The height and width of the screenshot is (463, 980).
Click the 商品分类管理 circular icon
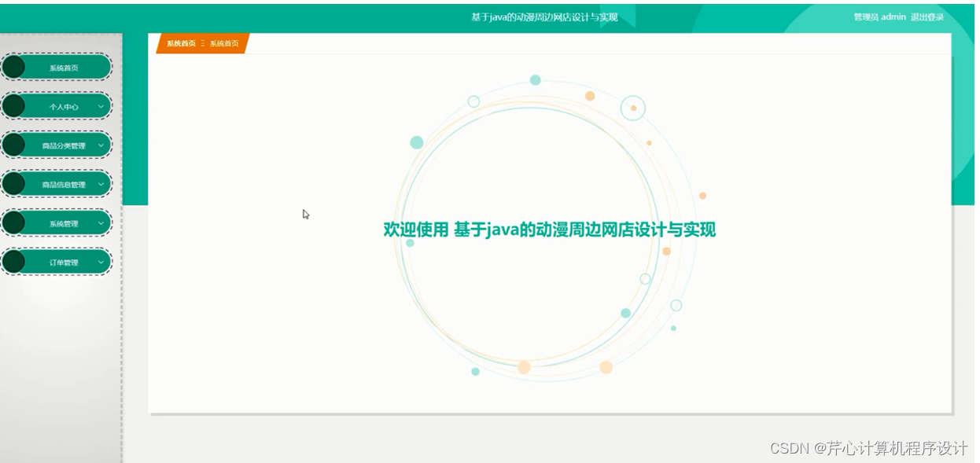(15, 145)
